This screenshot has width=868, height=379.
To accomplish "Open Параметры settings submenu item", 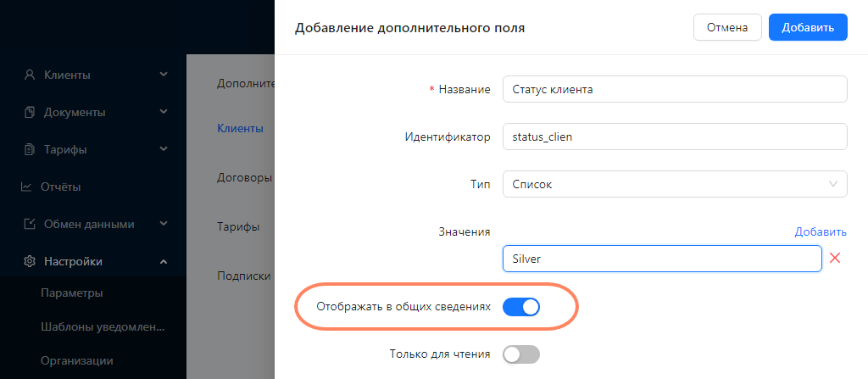I will point(72,293).
